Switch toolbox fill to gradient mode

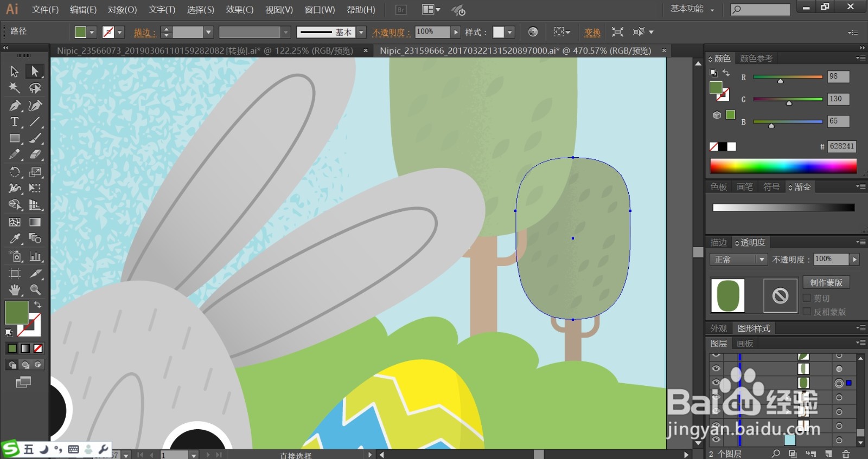(25, 348)
